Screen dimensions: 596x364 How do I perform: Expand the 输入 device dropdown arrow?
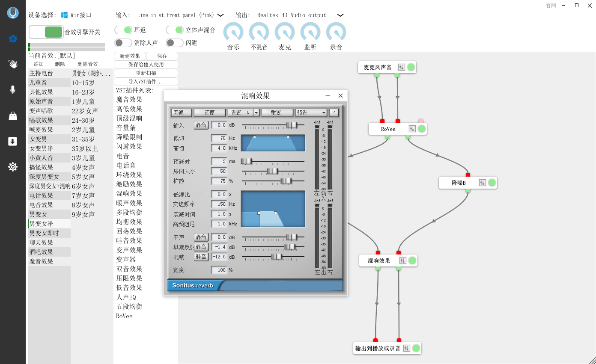[x=221, y=15]
